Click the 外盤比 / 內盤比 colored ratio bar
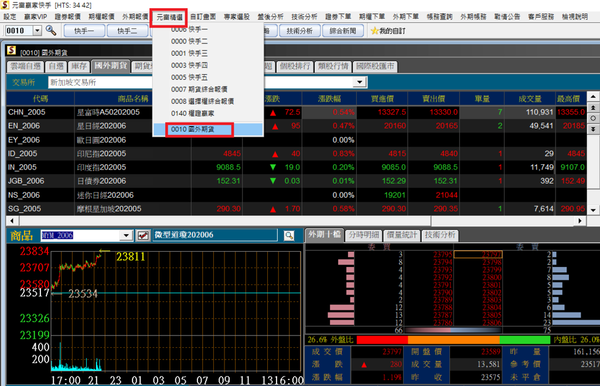 coord(453,340)
